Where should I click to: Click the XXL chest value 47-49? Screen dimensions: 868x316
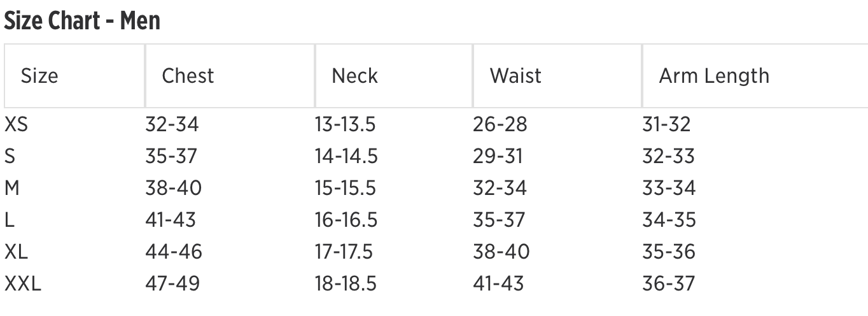click(172, 284)
